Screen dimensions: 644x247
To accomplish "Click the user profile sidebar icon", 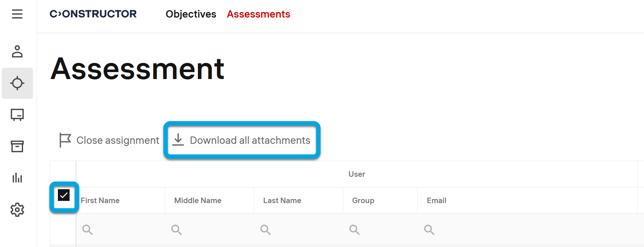I will [x=17, y=52].
